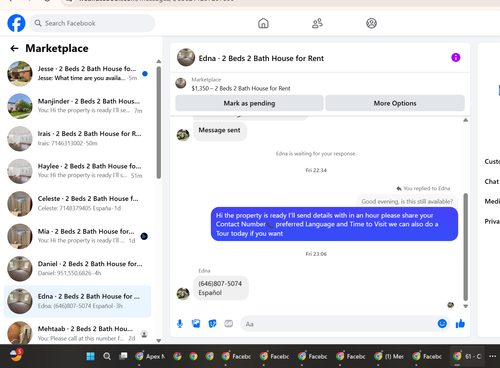Attach a photo icon

coord(196,323)
